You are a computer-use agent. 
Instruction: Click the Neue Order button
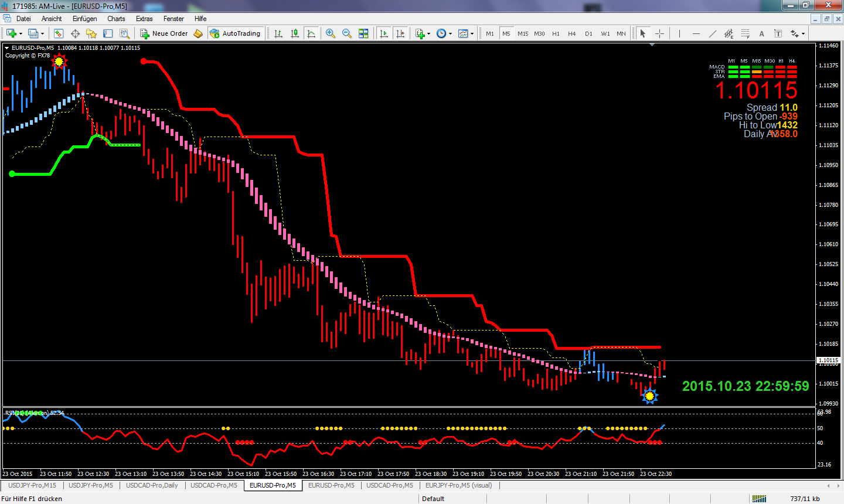tap(164, 33)
